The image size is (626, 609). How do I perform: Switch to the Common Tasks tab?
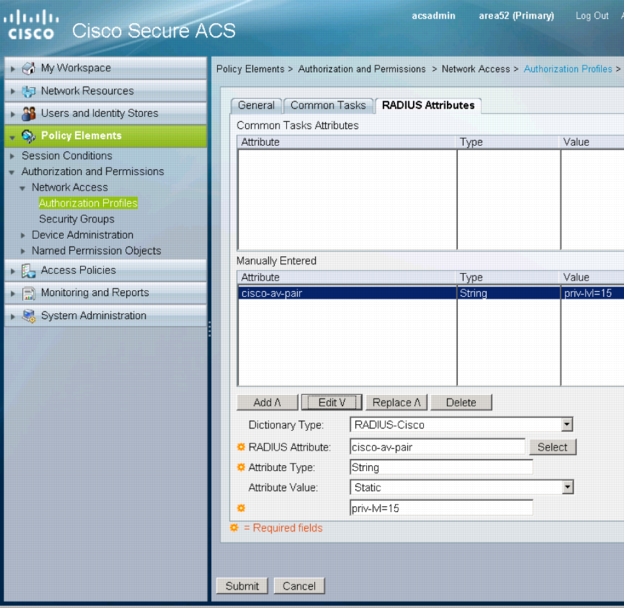[328, 105]
